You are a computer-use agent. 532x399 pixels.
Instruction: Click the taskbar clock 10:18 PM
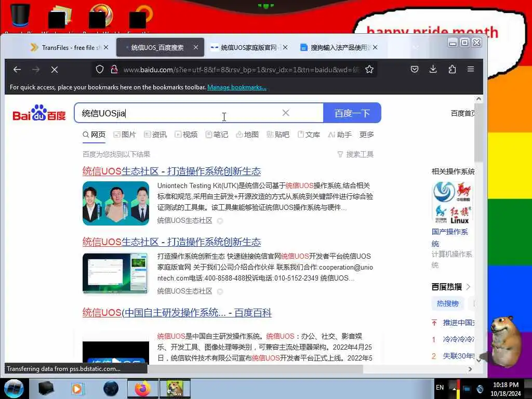506,385
